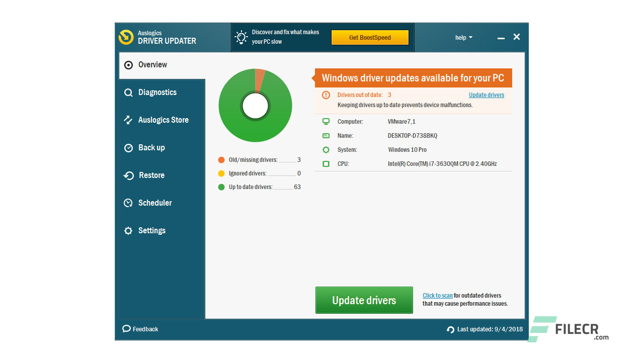Switch to the Overview tab
The width and height of the screenshot is (644, 362).
[162, 65]
